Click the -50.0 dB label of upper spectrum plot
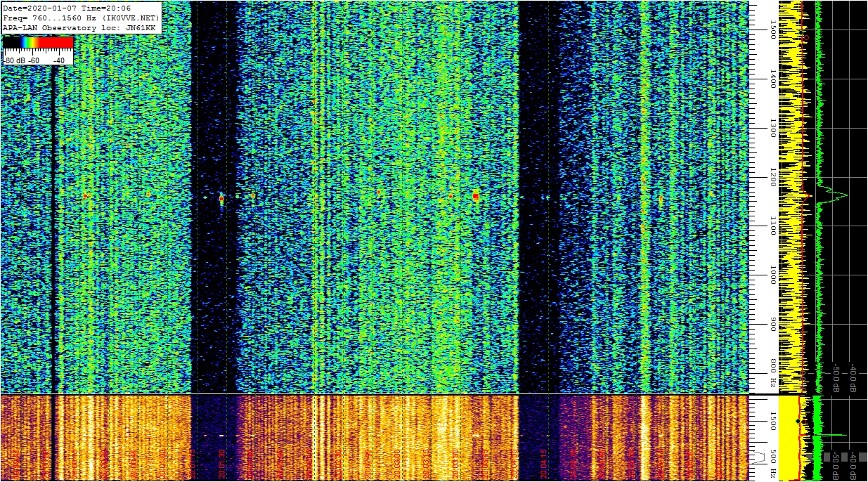The height and width of the screenshot is (482, 868). pyautogui.click(x=836, y=377)
